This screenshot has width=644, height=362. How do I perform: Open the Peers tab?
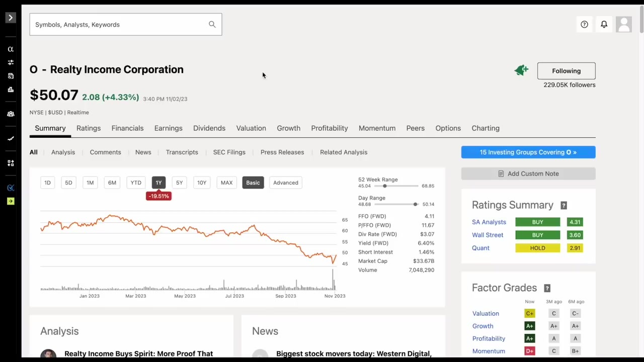[x=416, y=128]
